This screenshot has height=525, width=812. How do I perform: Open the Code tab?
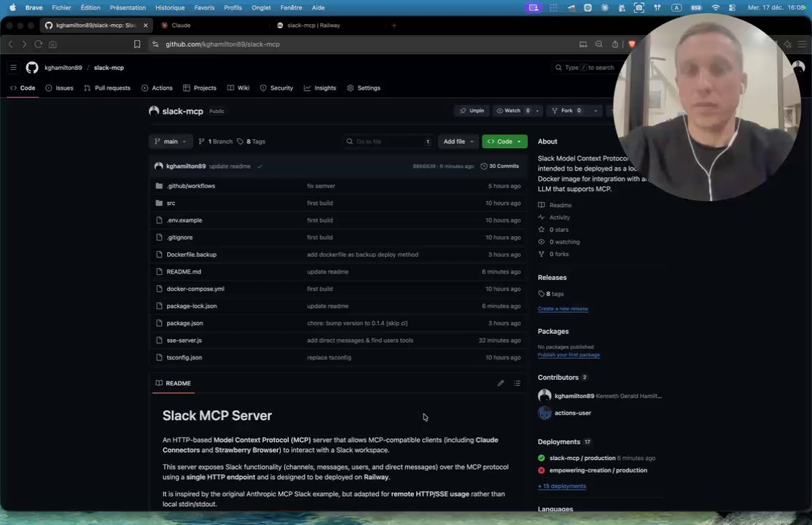click(23, 88)
